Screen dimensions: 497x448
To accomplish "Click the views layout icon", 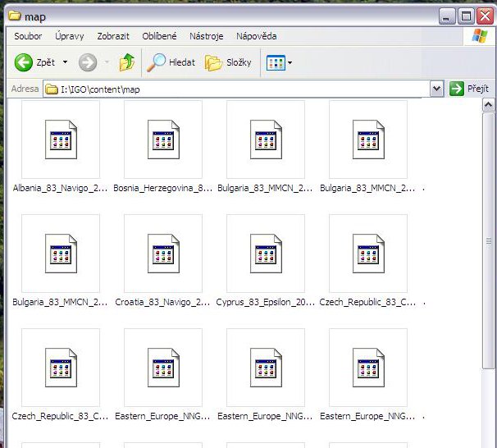I will pos(275,62).
